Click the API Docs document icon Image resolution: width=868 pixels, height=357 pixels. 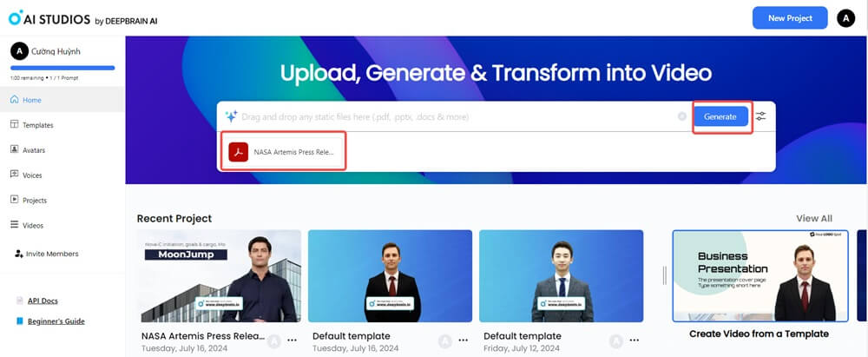click(x=20, y=301)
